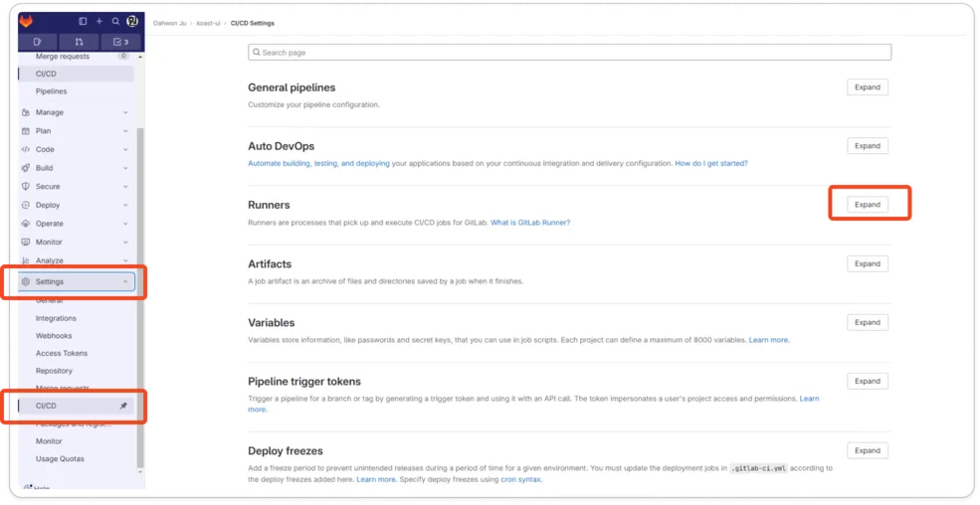The height and width of the screenshot is (505, 980).
Task: Click the GitLab fox logo
Action: point(26,21)
